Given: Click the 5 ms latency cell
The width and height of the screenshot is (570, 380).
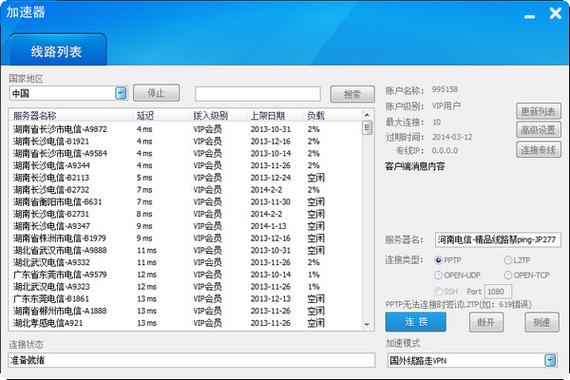Looking at the screenshot, I should point(144,178).
